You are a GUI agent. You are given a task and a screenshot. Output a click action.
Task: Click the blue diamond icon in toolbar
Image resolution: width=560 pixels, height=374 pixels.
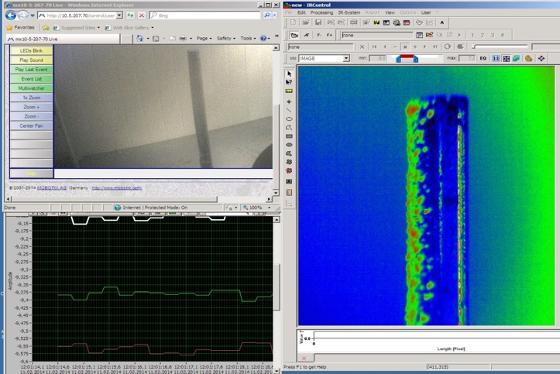pos(541,58)
